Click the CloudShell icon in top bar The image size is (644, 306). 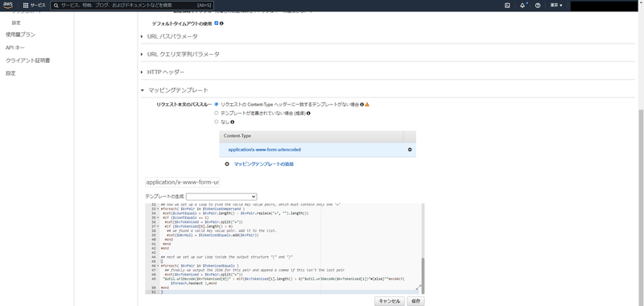(x=507, y=6)
